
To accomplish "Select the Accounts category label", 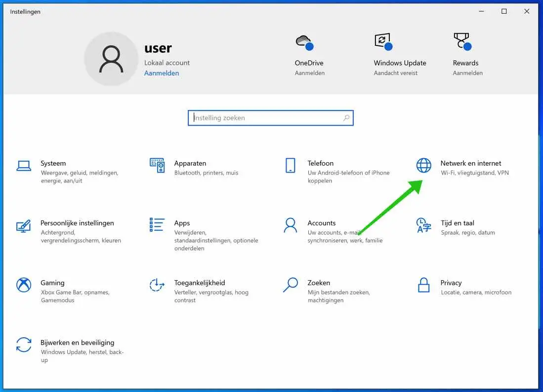I will pos(321,223).
